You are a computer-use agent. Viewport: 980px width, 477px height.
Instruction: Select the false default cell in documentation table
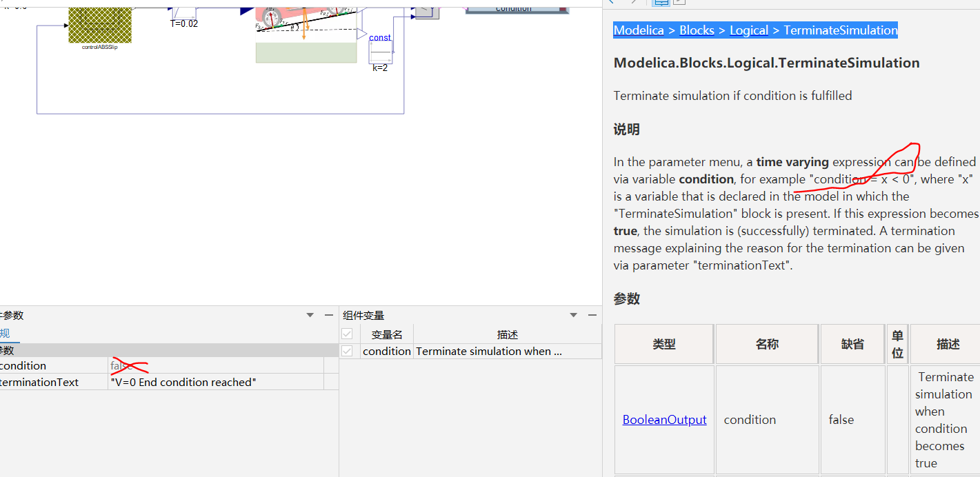point(852,420)
